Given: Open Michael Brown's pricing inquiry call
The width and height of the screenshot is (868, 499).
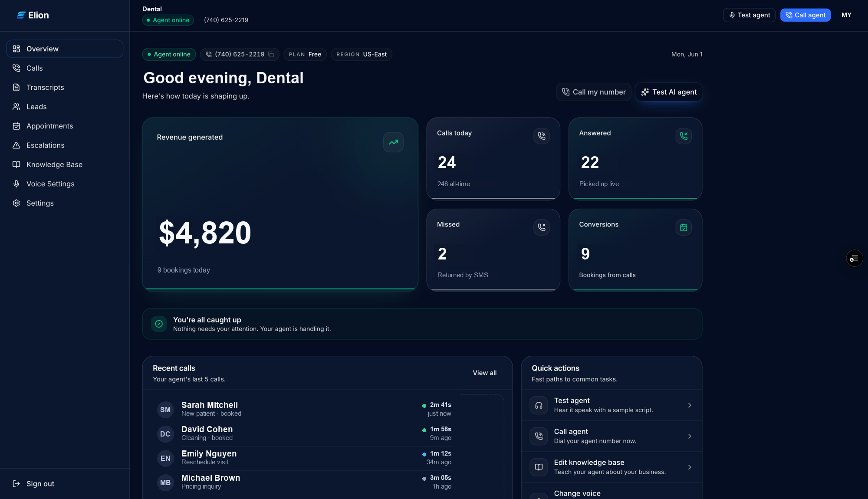Looking at the screenshot, I should click(304, 483).
